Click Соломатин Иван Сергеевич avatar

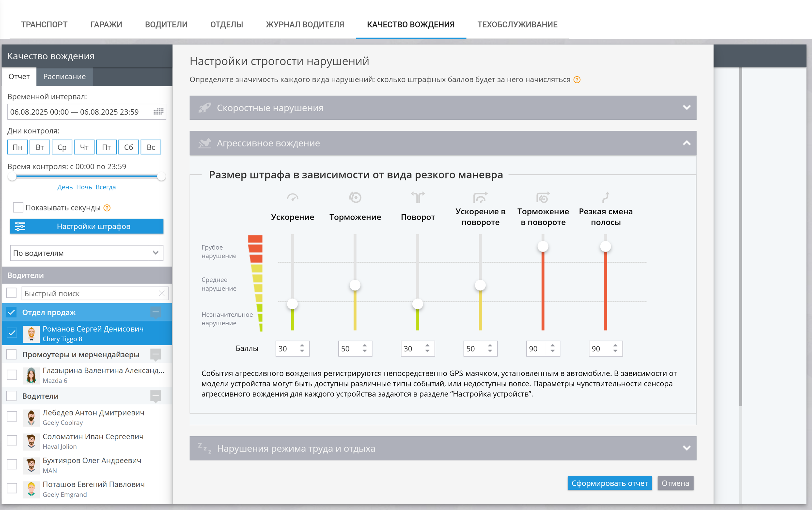click(31, 442)
